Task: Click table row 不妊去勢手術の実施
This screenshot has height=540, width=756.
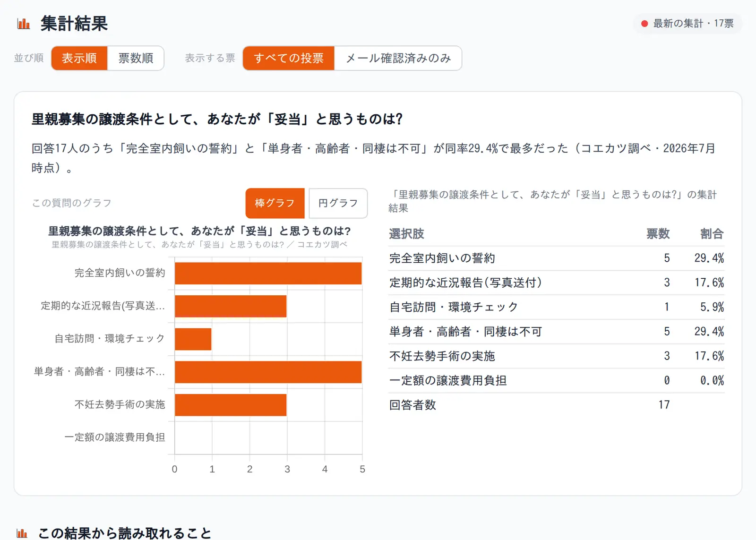Action: pos(556,356)
